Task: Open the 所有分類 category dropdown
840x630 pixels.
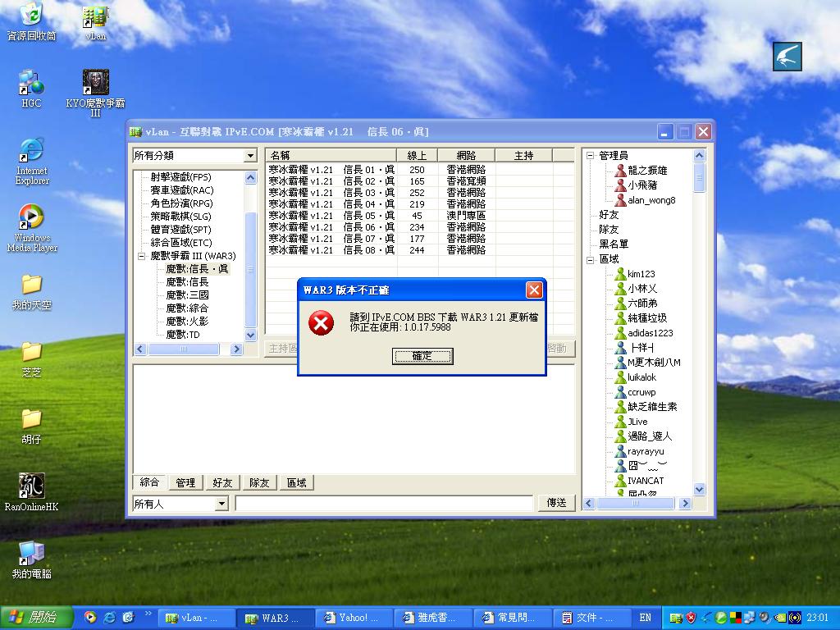Action: (x=250, y=156)
